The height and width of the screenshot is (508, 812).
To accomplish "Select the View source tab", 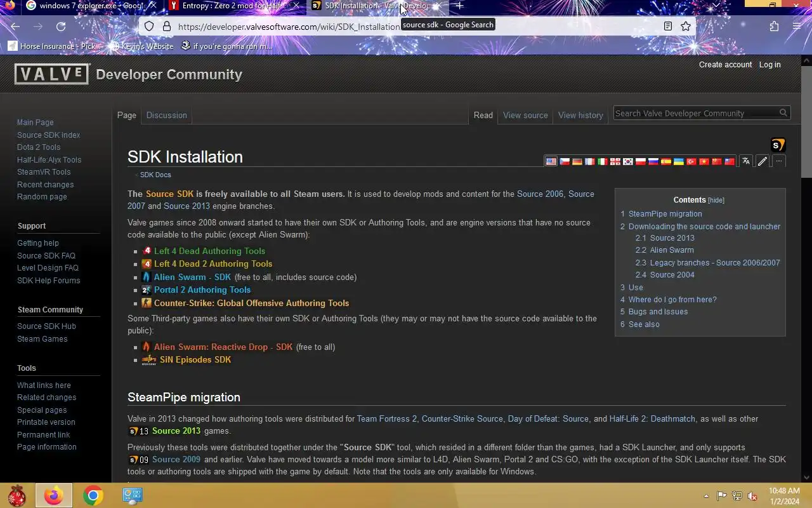I will pyautogui.click(x=525, y=115).
